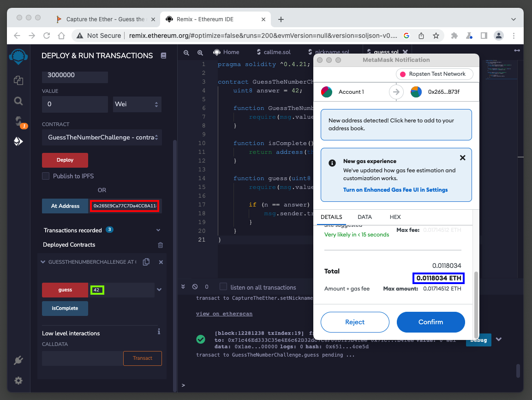This screenshot has height=400, width=532.
Task: Select DETAILS tab in MetaMask
Action: [x=331, y=217]
